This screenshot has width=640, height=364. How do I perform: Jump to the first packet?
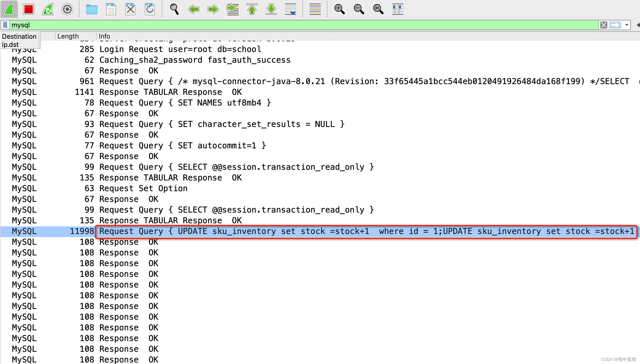[x=252, y=9]
